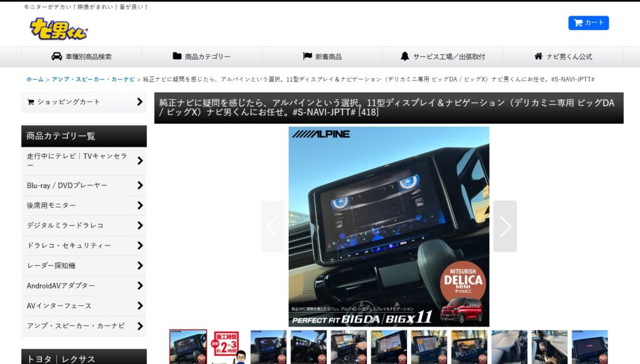This screenshot has height=364, width=640.
Task: Select AVインターフェース category
Action: point(84,306)
